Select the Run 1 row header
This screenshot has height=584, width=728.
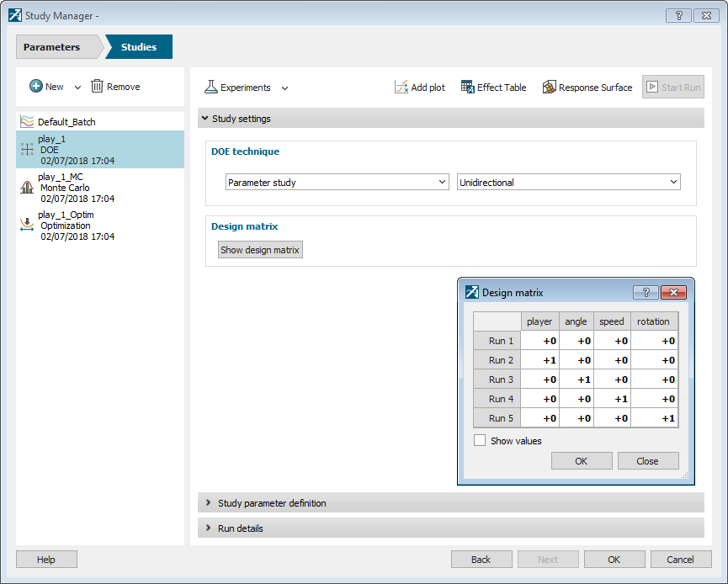[497, 341]
